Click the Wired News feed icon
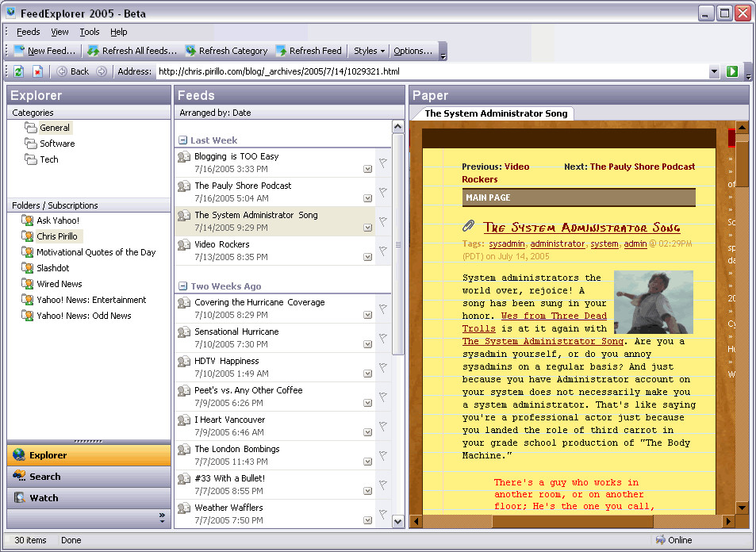 click(28, 284)
